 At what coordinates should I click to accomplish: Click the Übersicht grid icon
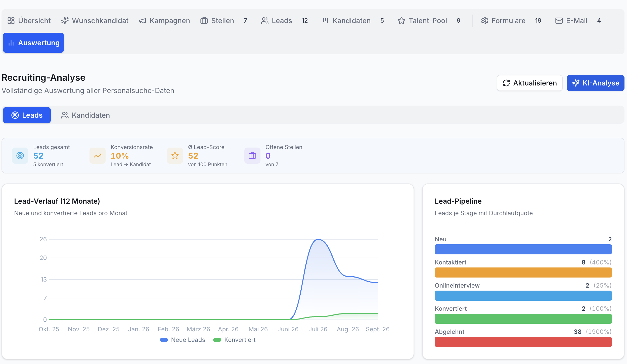click(11, 21)
